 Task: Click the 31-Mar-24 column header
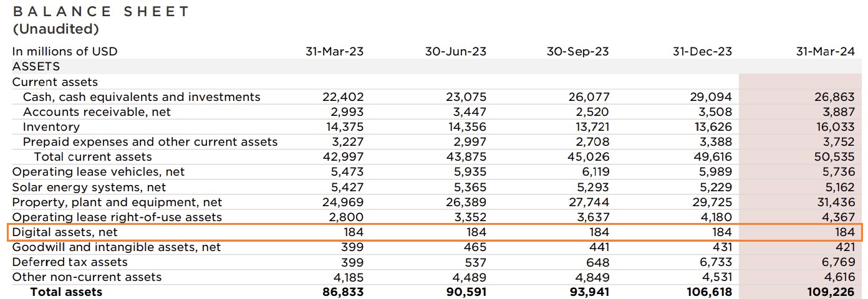coord(825,52)
